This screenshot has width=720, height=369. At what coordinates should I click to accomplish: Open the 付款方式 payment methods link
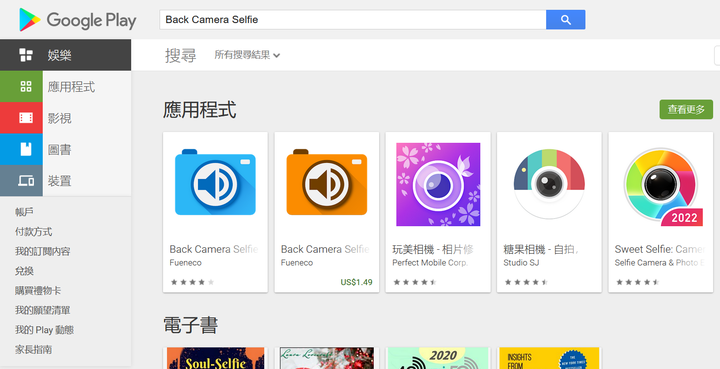[33, 232]
